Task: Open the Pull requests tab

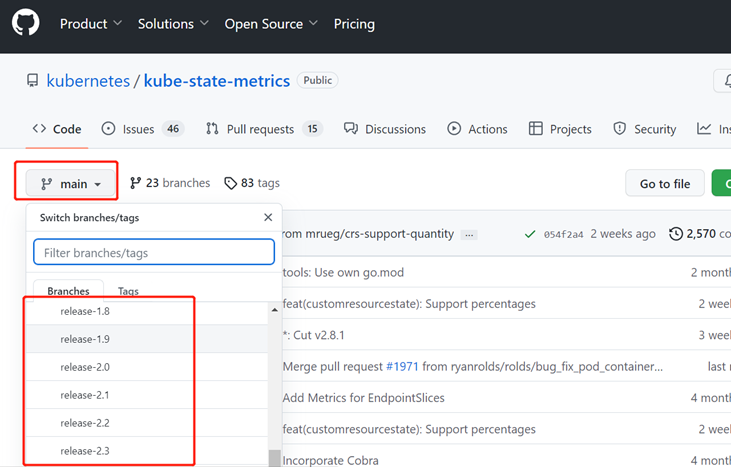Action: click(x=264, y=129)
